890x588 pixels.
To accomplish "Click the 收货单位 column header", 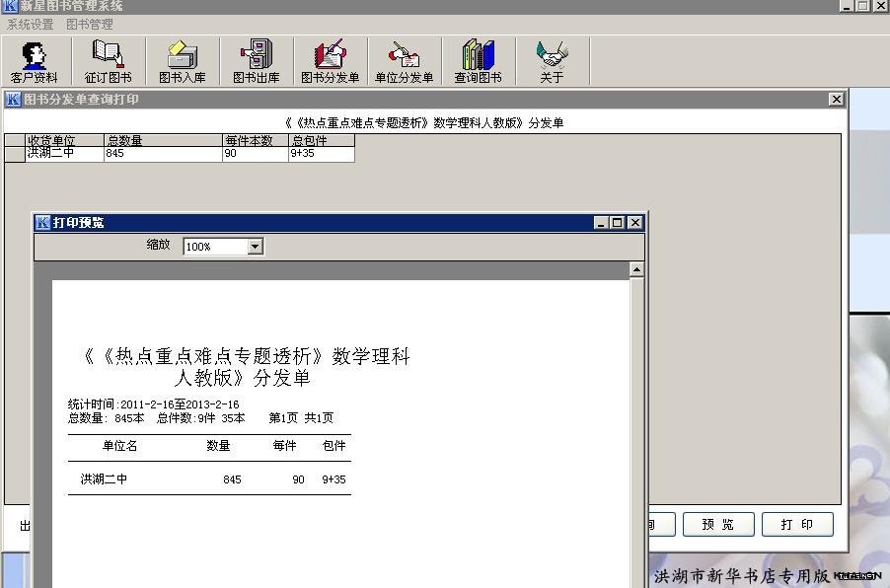I will click(x=64, y=141).
